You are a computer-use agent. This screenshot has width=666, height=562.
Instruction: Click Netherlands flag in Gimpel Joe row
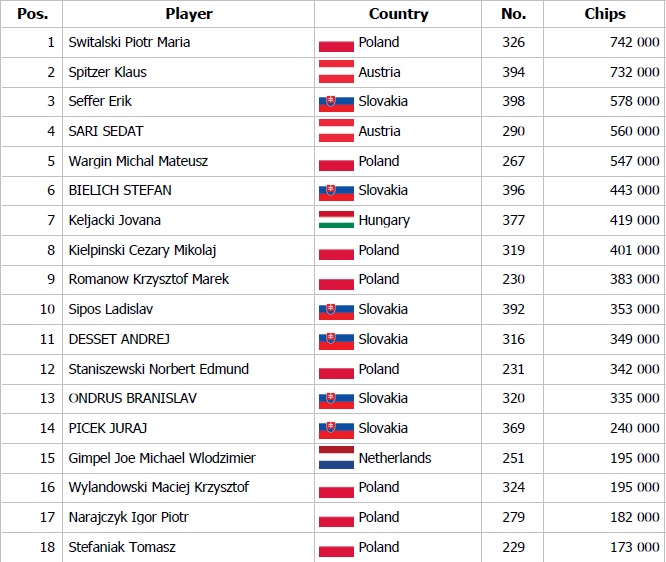point(336,458)
